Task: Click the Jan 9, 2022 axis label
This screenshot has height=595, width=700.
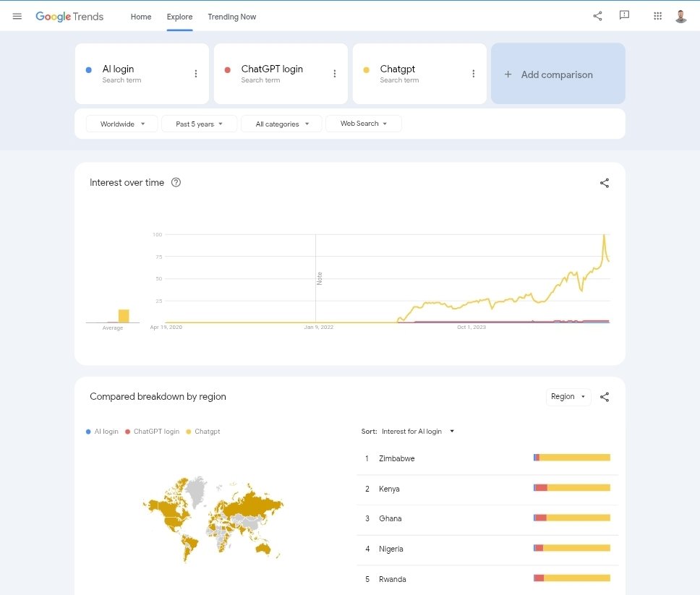Action: click(x=319, y=328)
